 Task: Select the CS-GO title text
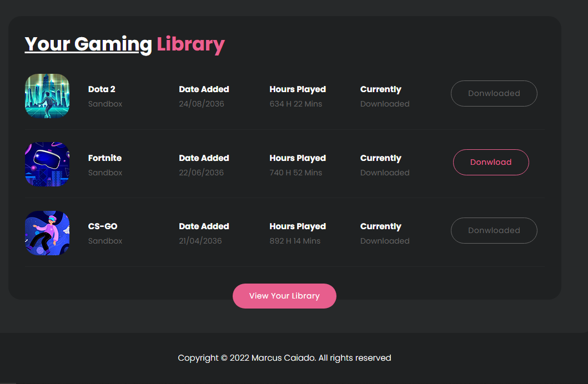click(103, 226)
